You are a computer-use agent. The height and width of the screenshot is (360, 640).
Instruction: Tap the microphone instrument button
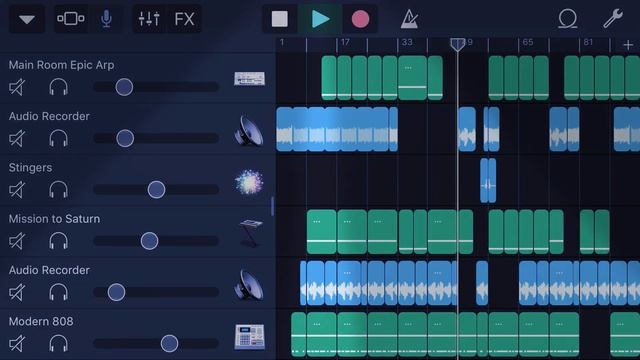(x=106, y=19)
